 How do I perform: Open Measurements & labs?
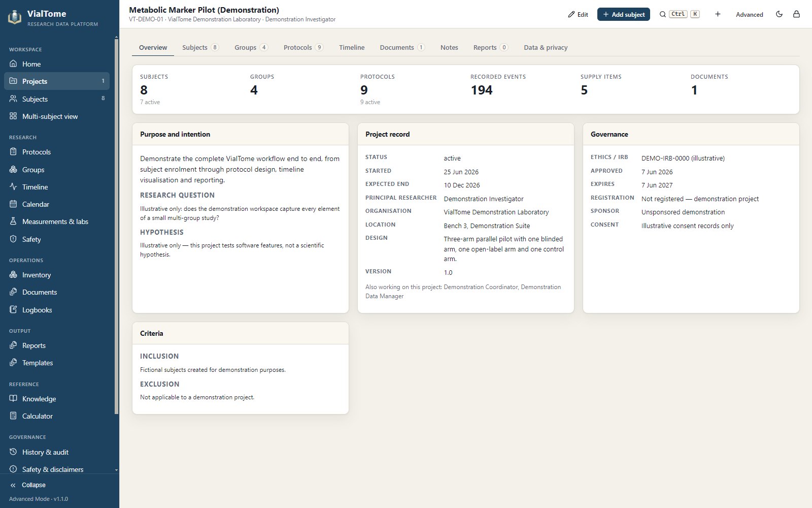(x=57, y=221)
